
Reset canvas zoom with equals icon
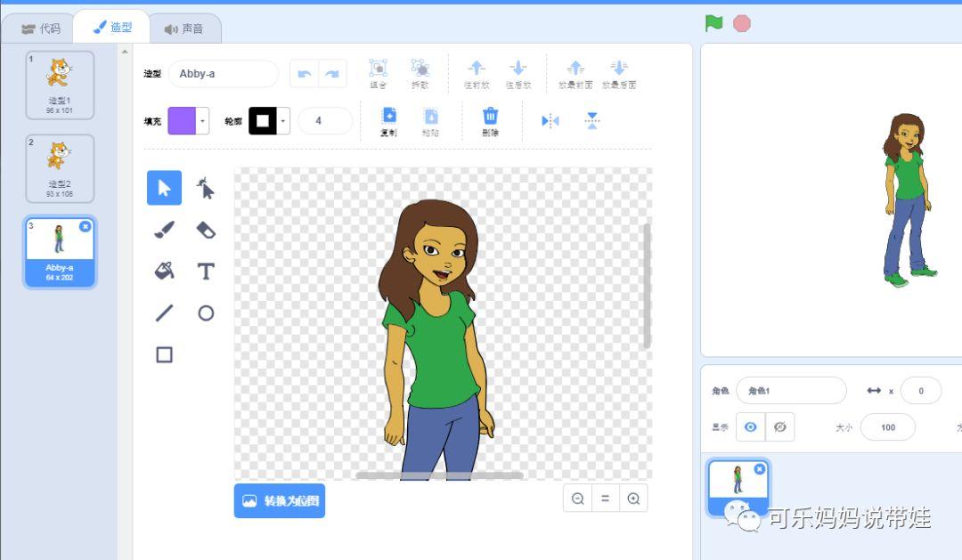(606, 499)
